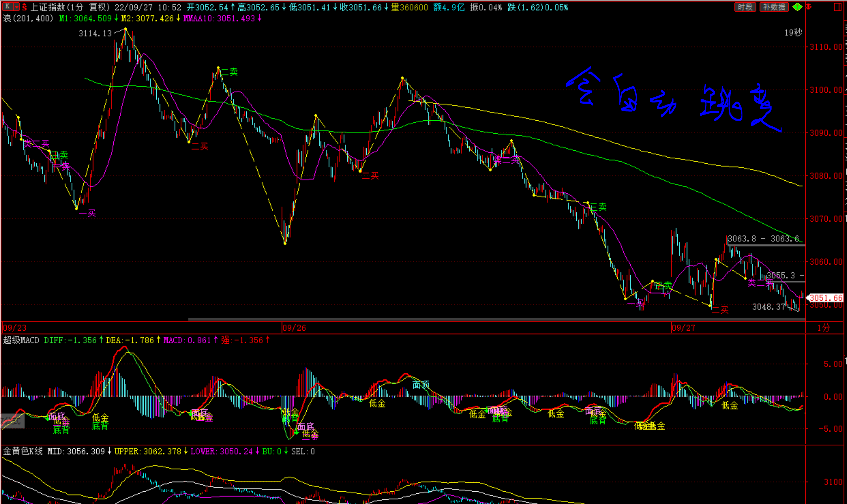This screenshot has height=504, width=847.
Task: Click the 上证指数(1分 复权) title
Action: 70,7
